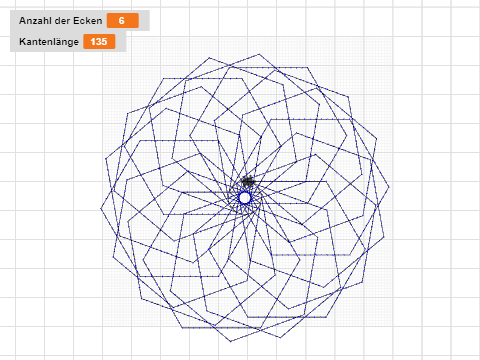Click the leftmost vertex of the hexagon pattern
Viewport: 480px width, 360px height.
click(x=101, y=209)
